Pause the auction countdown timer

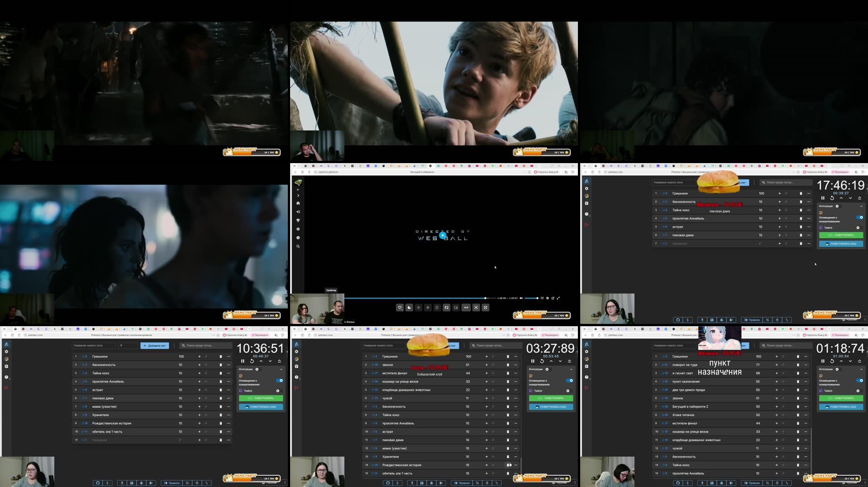(242, 361)
